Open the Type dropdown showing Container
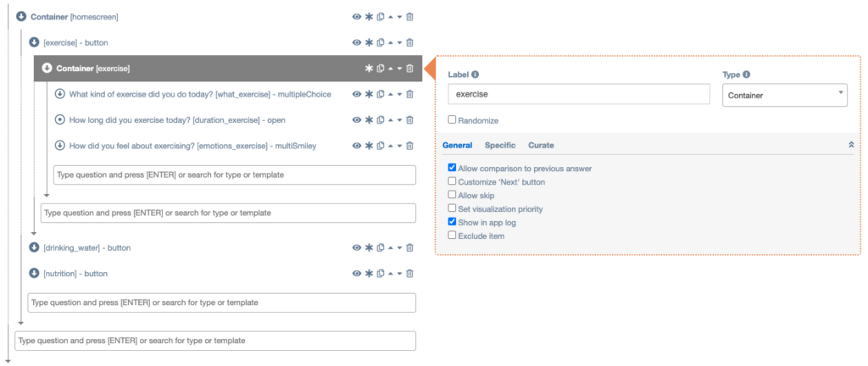Screen dimensions: 868x366 tap(784, 96)
